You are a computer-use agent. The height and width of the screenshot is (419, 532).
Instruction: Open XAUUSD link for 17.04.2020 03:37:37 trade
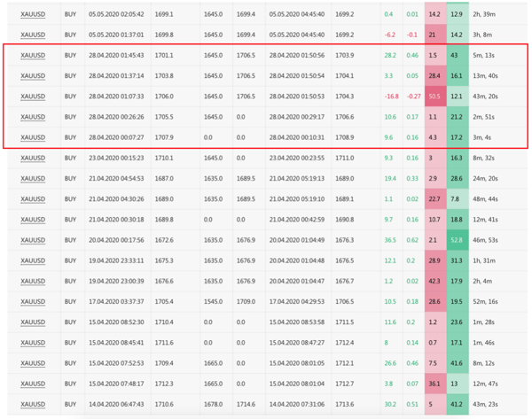32,301
